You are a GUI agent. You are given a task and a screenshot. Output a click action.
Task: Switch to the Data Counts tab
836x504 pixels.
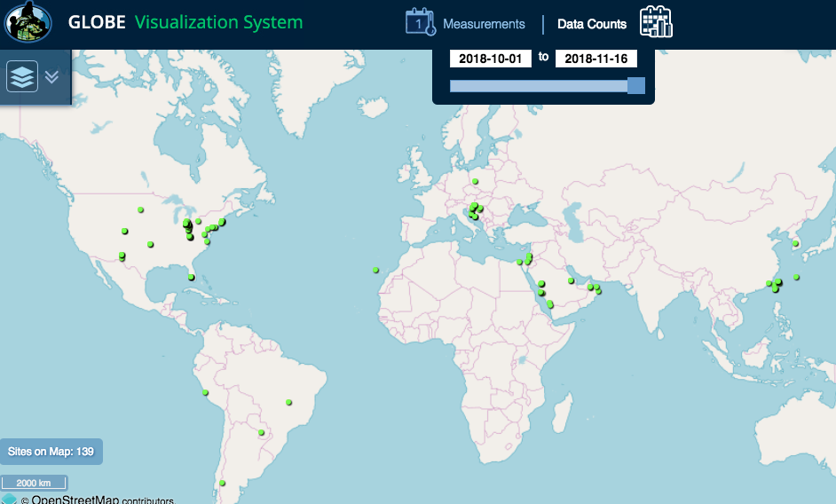(592, 24)
